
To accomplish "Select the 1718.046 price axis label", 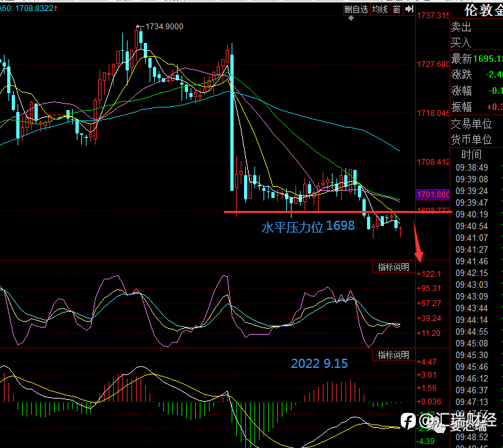I will pyautogui.click(x=433, y=113).
